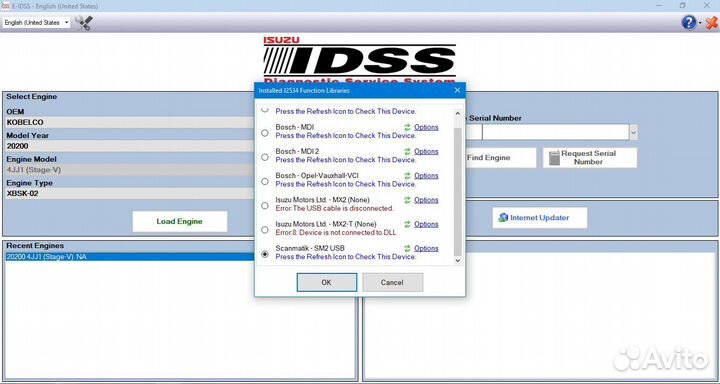The height and width of the screenshot is (384, 720).
Task: Cancel the J2534 libraries dialog
Action: 392,282
